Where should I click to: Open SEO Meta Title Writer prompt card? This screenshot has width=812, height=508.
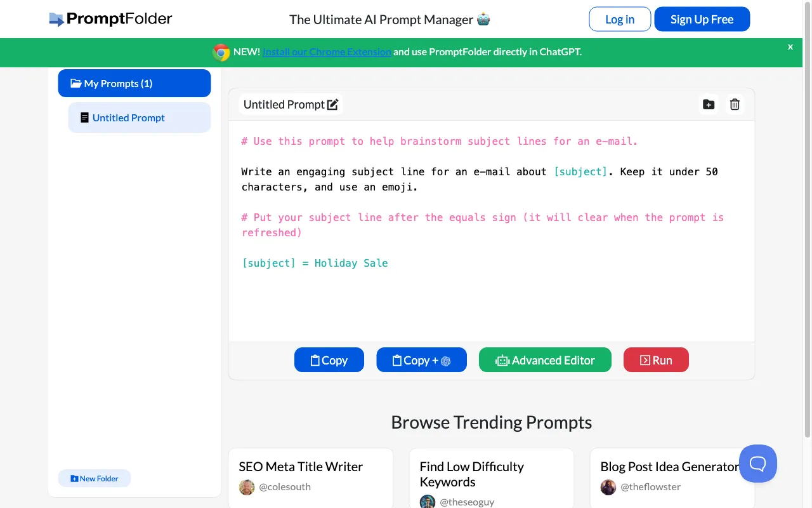point(311,478)
